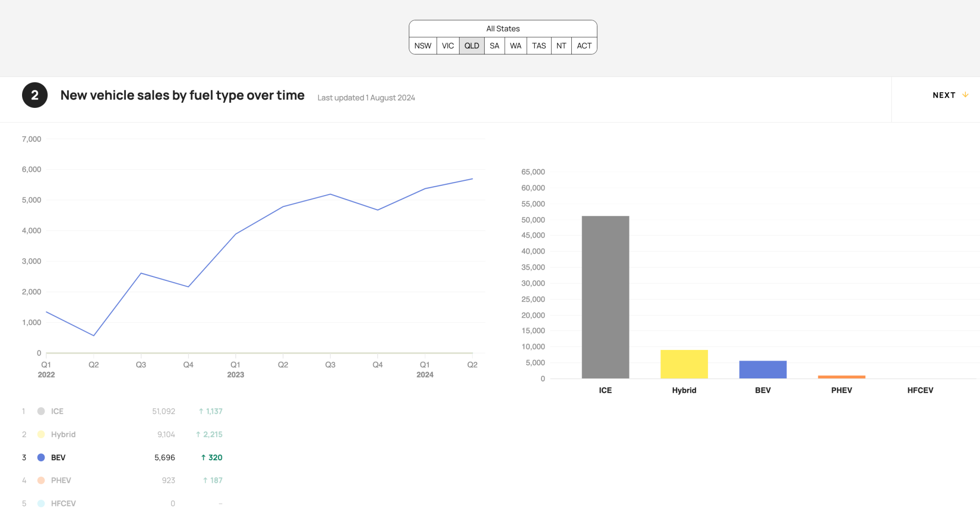Click the orange PHEV legend dot
Image resolution: width=980 pixels, height=524 pixels.
pyautogui.click(x=41, y=480)
